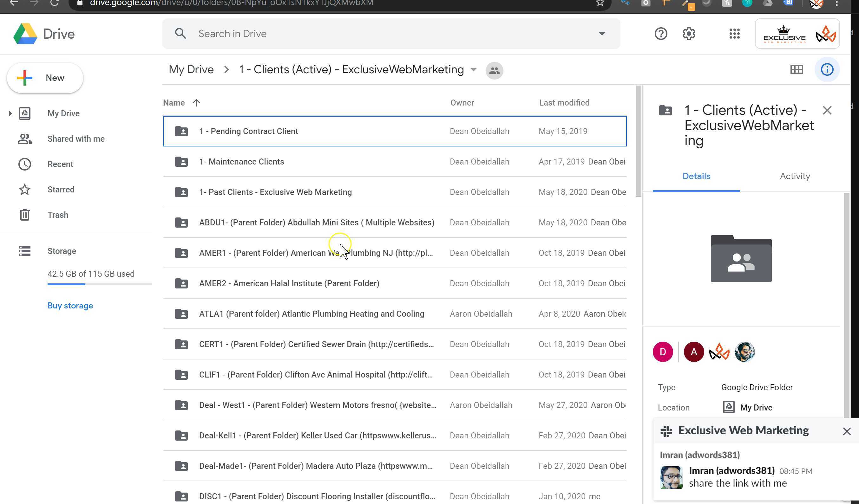Click the Settings gear icon
The width and height of the screenshot is (859, 504).
[x=689, y=34]
